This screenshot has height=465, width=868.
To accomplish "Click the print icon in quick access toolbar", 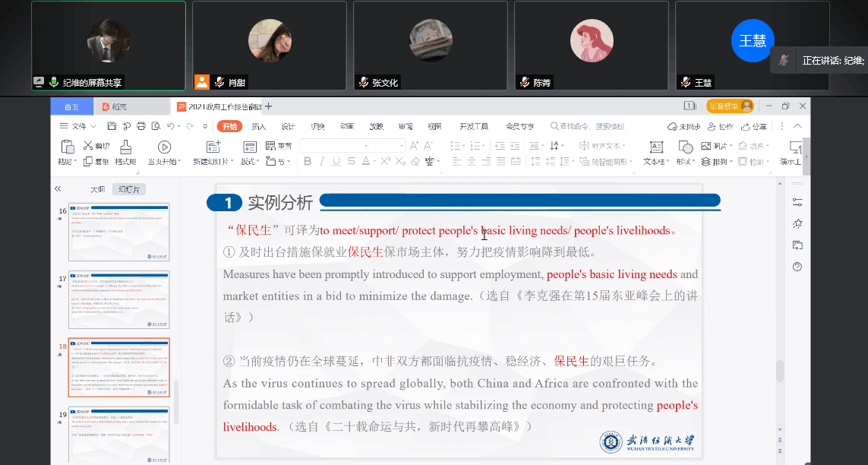I will tap(141, 126).
